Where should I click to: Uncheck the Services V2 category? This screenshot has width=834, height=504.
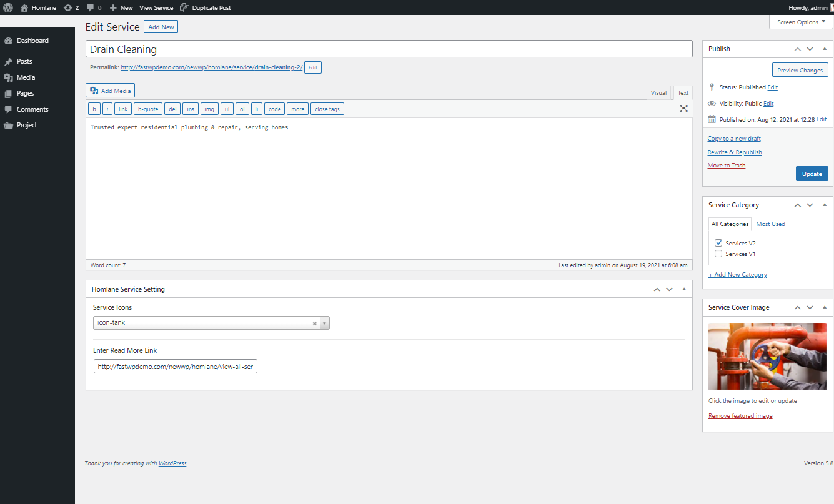tap(718, 243)
